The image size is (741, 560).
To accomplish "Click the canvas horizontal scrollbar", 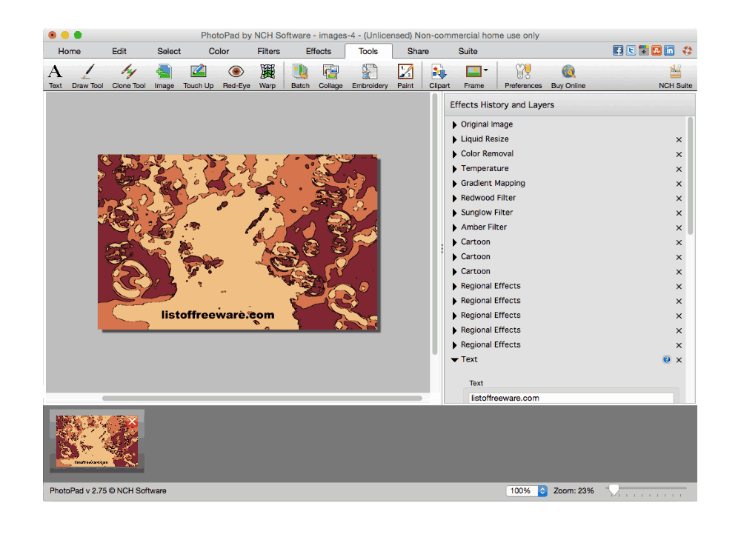I will coord(262,399).
